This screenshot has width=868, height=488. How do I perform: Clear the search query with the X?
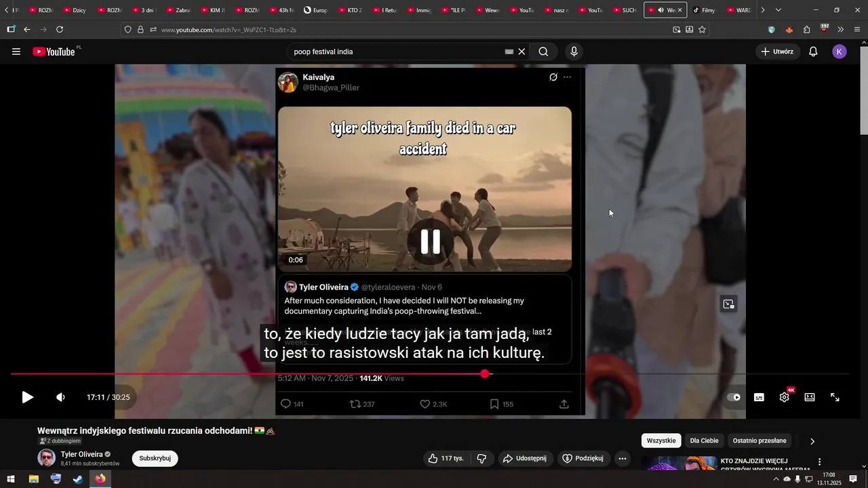point(522,52)
